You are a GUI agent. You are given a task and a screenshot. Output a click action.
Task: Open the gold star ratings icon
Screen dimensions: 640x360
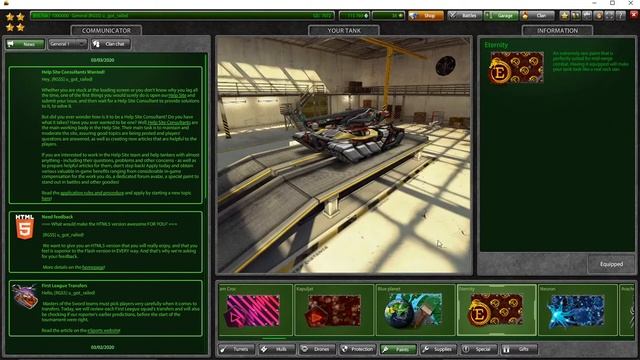pyautogui.click(x=564, y=16)
